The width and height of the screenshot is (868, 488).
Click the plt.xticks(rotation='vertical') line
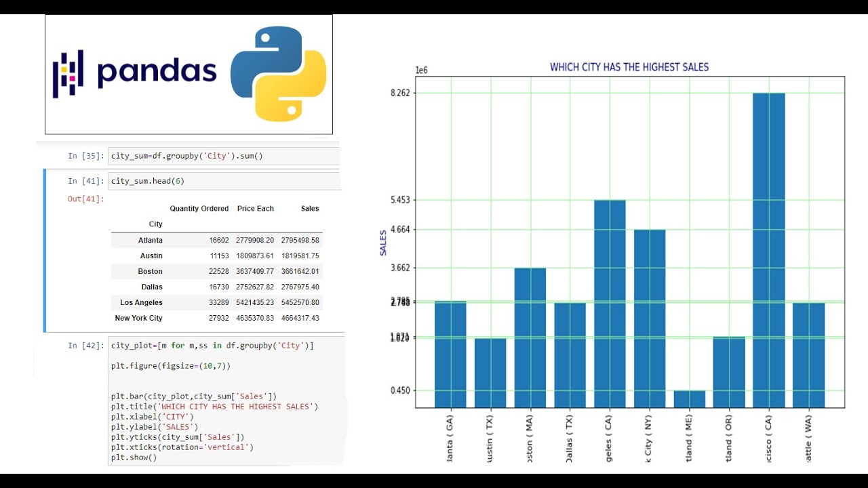coord(182,447)
